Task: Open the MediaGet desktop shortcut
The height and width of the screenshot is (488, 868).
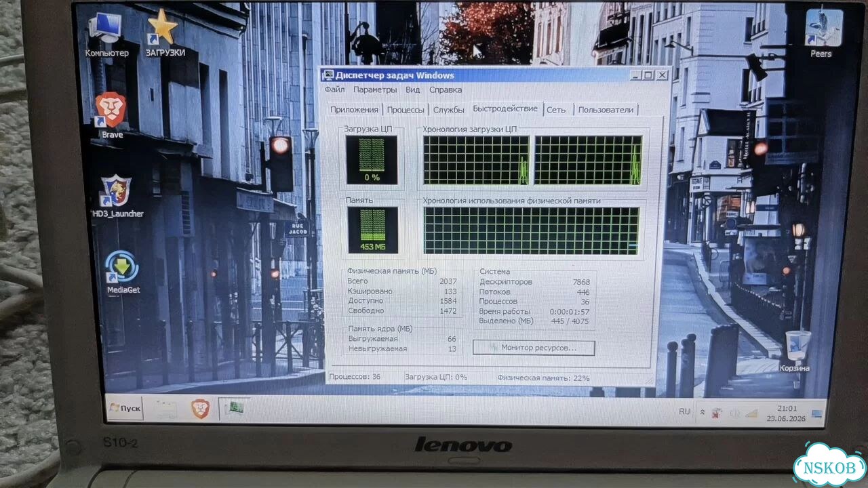Action: [x=123, y=272]
